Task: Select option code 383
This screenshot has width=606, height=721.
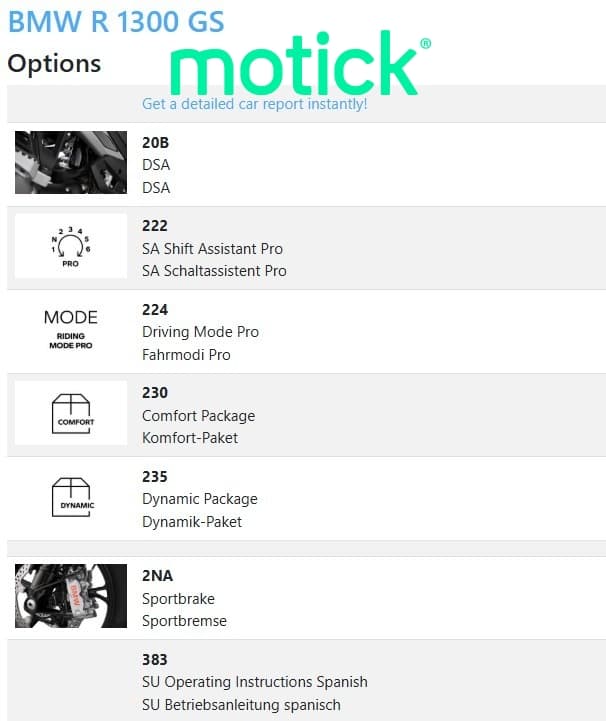Action: click(155, 659)
